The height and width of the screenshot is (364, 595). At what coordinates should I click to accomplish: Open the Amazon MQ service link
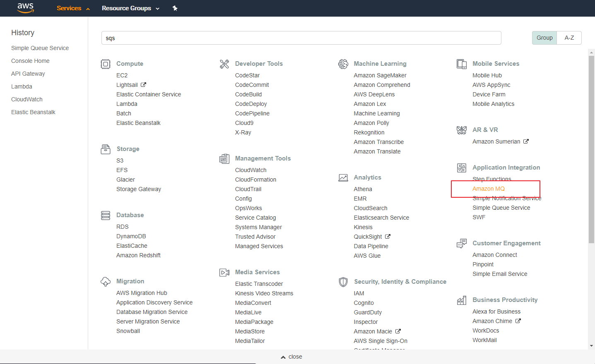coord(489,189)
